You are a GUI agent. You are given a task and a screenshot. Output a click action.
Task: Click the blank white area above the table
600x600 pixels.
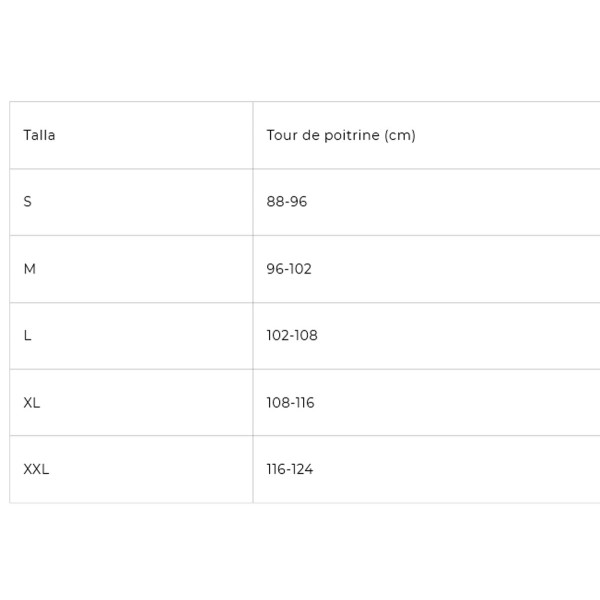(300, 50)
